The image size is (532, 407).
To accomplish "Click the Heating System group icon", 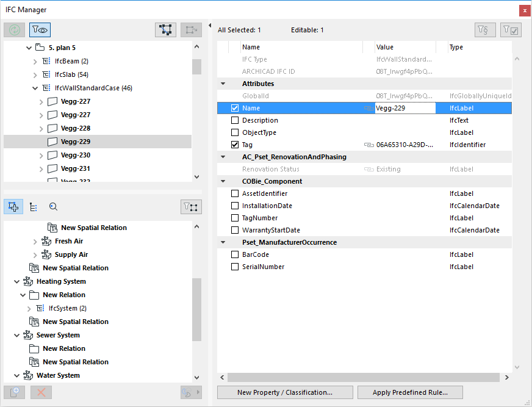I will tap(28, 281).
